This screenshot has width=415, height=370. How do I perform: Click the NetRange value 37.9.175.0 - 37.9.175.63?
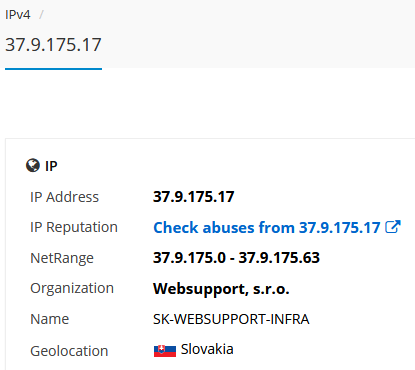[x=236, y=258]
